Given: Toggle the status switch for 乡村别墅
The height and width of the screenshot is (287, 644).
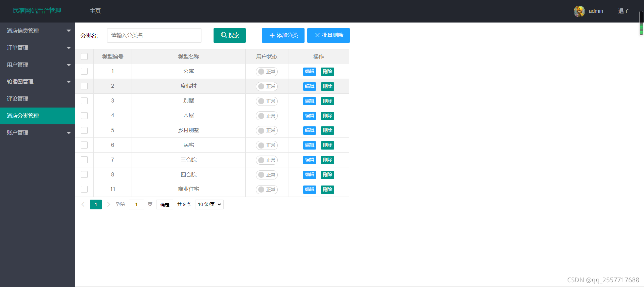Looking at the screenshot, I should pos(267,130).
